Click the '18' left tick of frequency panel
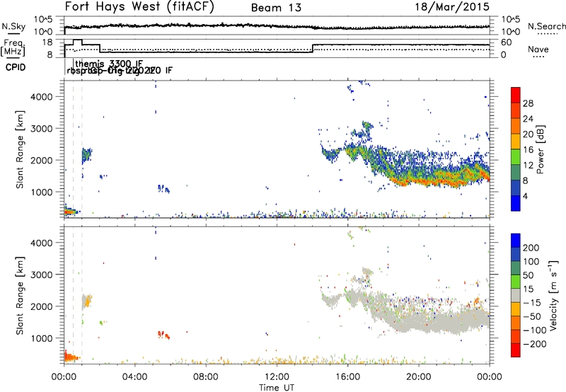The image size is (566, 392). (x=47, y=42)
